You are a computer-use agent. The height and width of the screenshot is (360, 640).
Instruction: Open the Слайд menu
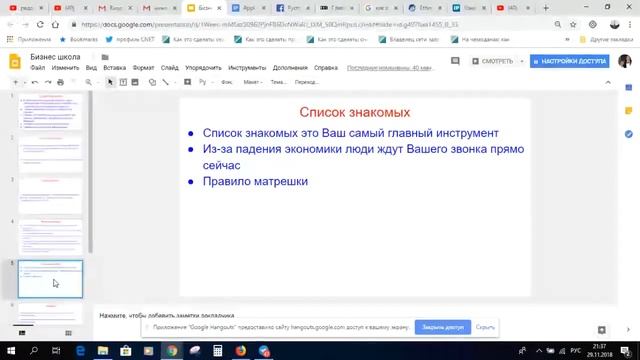click(169, 68)
